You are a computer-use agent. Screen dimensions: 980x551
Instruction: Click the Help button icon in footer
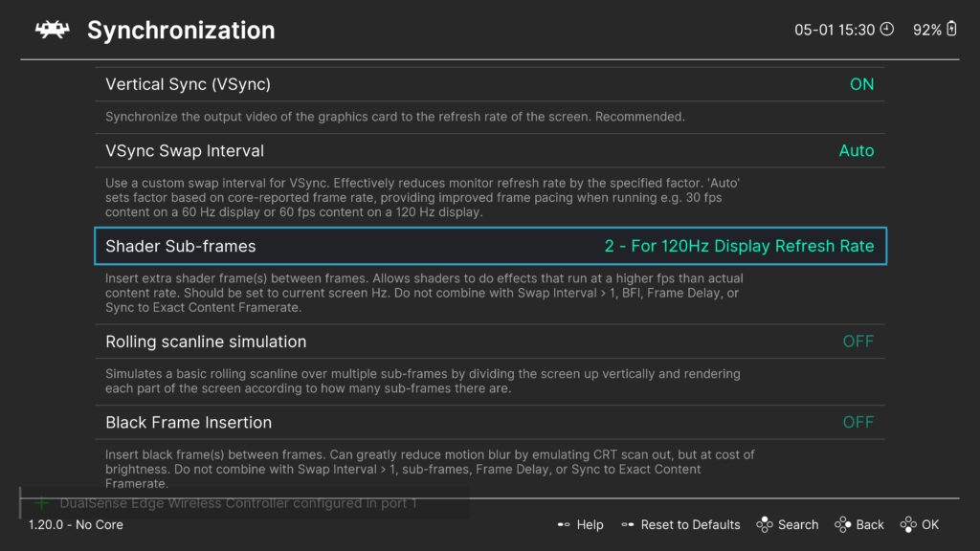point(563,525)
